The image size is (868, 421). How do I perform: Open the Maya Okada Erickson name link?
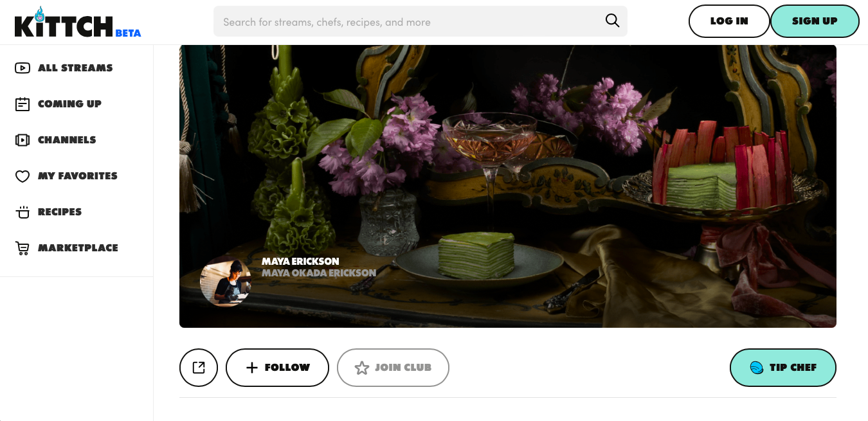coord(319,273)
